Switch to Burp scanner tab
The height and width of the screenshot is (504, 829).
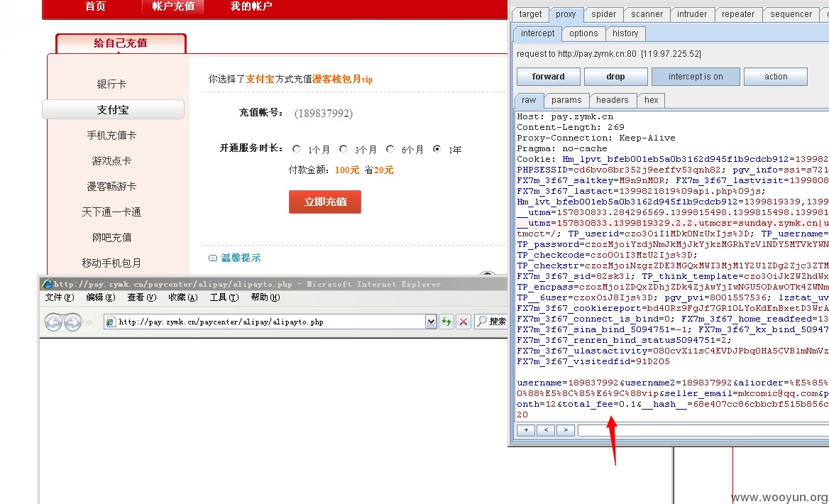[647, 14]
